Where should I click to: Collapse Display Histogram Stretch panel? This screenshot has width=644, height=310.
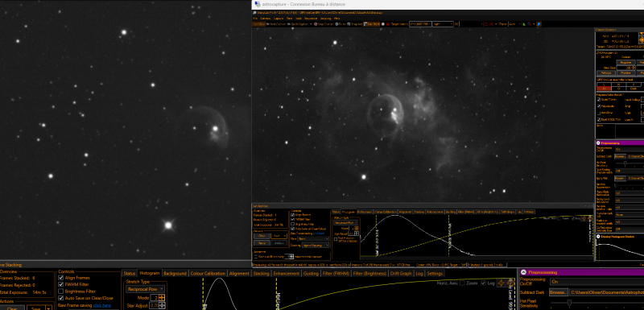pos(598,237)
